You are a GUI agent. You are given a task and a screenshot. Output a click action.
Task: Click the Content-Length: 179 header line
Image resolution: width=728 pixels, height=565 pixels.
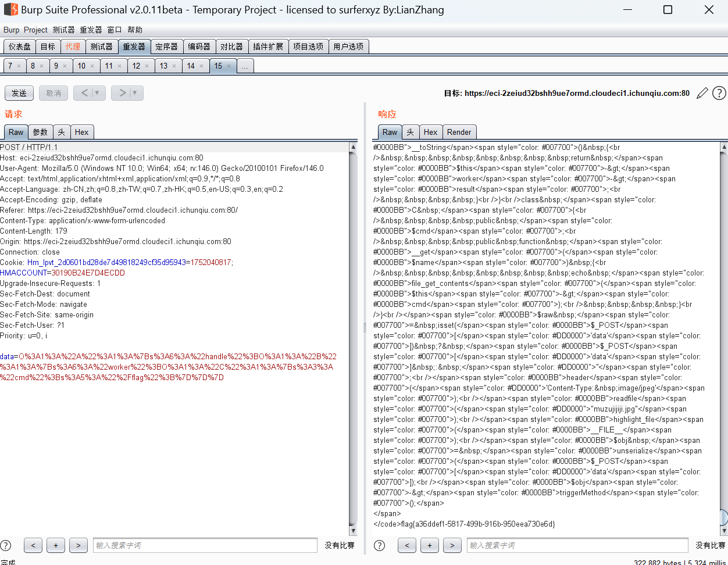pyautogui.click(x=34, y=231)
